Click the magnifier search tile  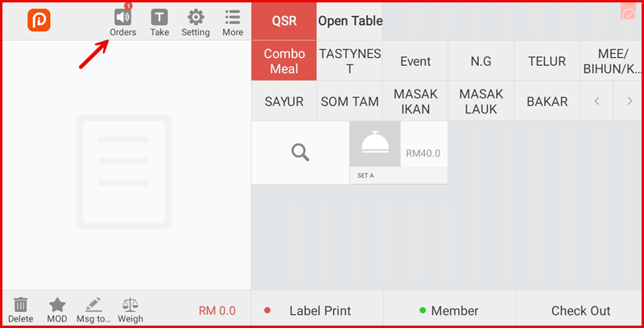click(300, 153)
